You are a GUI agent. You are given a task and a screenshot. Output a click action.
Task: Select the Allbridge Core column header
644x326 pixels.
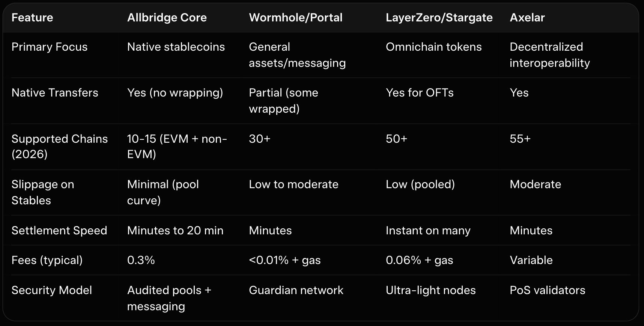click(167, 18)
